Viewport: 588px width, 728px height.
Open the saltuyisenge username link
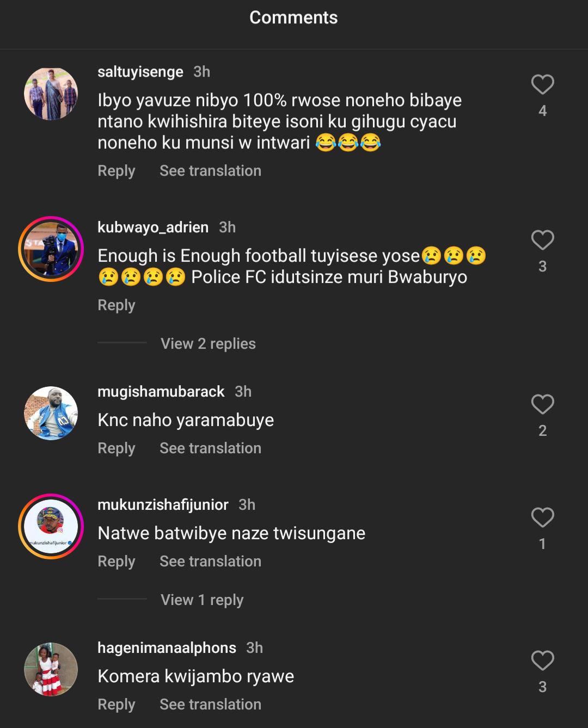tap(140, 72)
